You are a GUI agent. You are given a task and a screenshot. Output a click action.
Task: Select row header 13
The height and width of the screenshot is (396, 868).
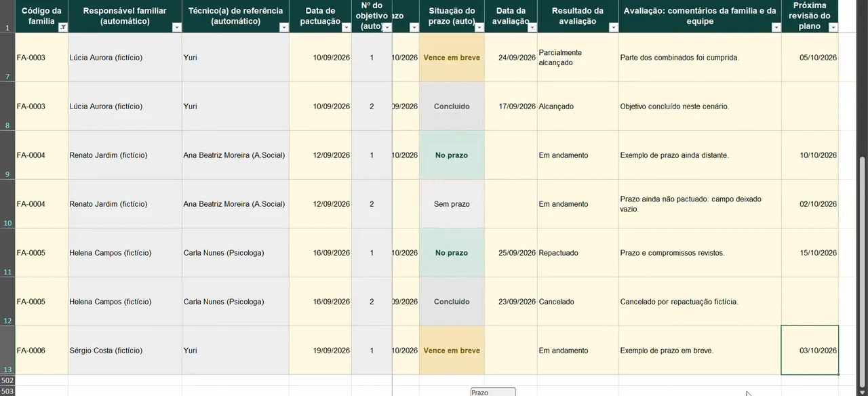[x=7, y=351]
